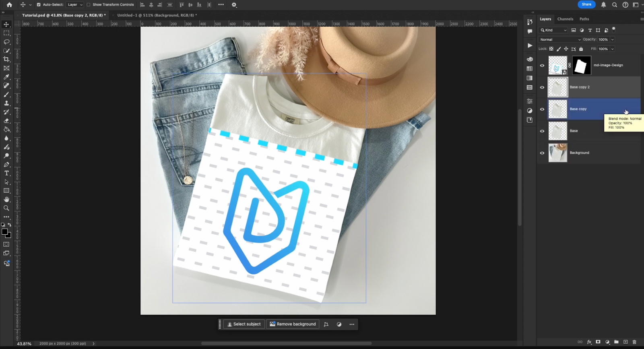Image resolution: width=644 pixels, height=349 pixels.
Task: Select the Dodge tool
Action: click(6, 156)
